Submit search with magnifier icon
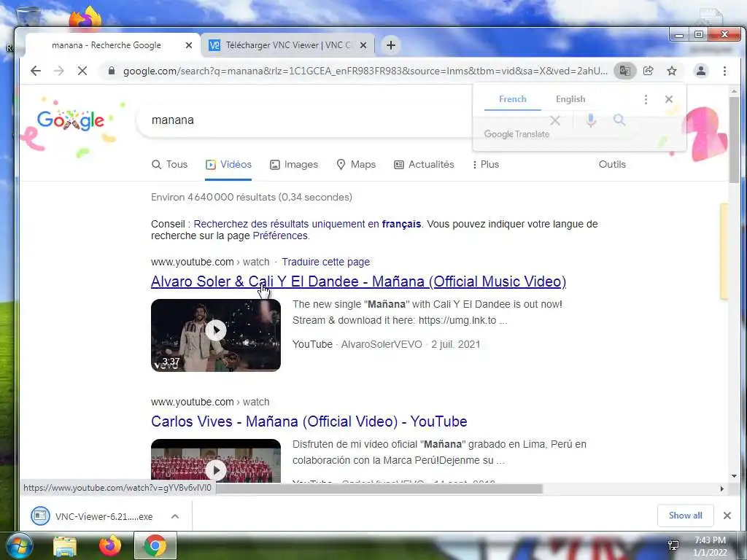 point(619,120)
